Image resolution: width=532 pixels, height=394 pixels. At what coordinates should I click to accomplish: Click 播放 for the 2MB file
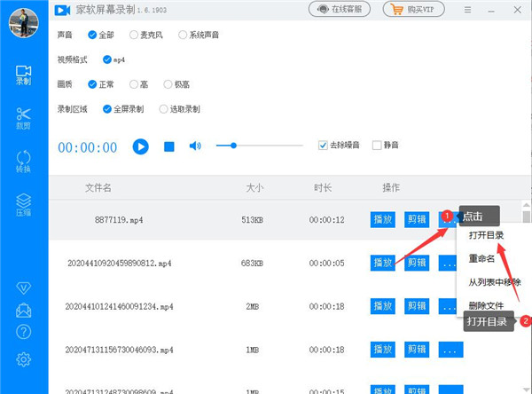pyautogui.click(x=383, y=306)
